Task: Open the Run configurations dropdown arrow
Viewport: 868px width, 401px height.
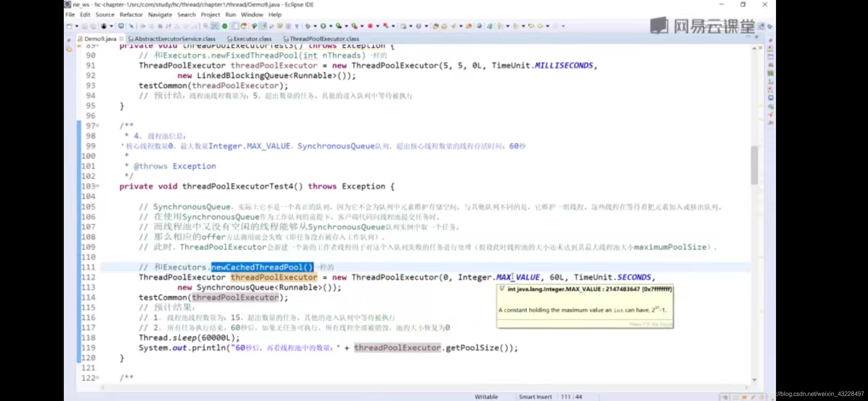Action: point(331,26)
